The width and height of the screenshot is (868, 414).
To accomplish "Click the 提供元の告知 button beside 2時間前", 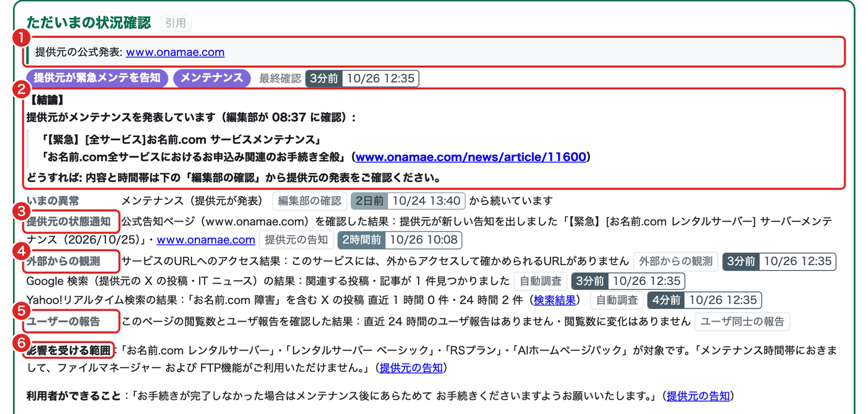I will coord(296,240).
